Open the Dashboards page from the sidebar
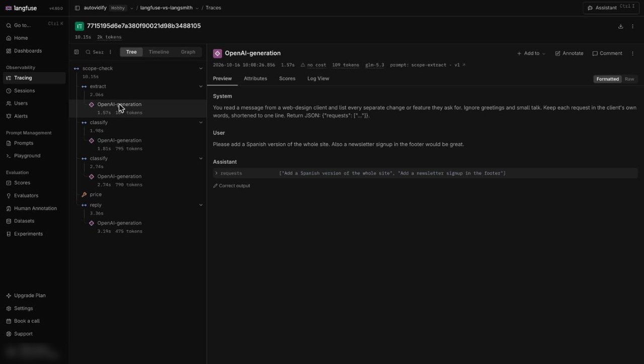Image resolution: width=644 pixels, height=364 pixels. [x=28, y=51]
